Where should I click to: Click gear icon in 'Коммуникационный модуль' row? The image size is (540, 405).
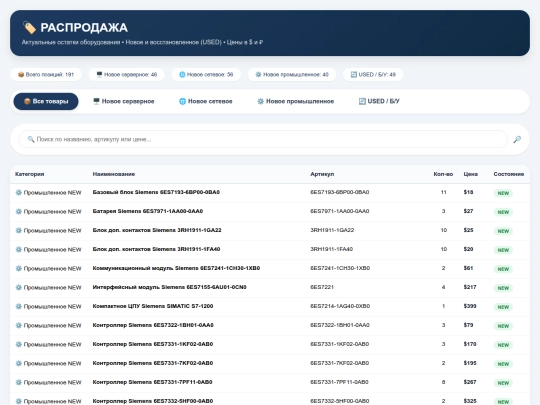[19, 268]
